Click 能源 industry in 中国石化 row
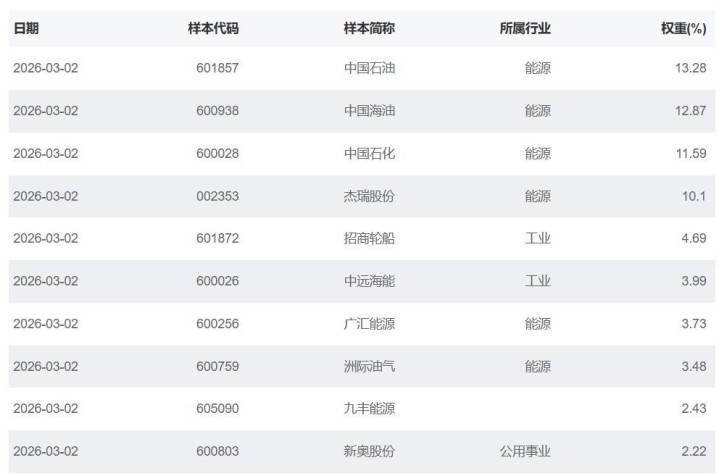This screenshot has height=476, width=719. point(538,153)
